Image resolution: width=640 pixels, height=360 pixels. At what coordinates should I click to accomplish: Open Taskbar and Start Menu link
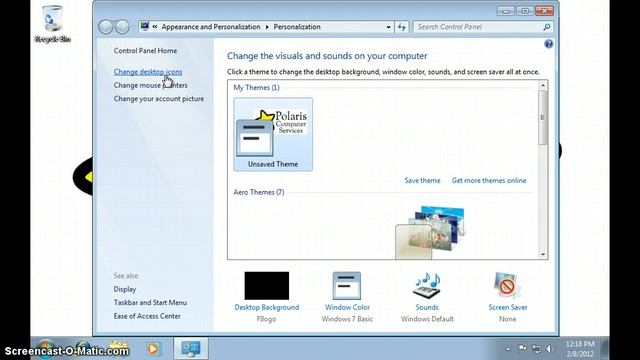[150, 302]
